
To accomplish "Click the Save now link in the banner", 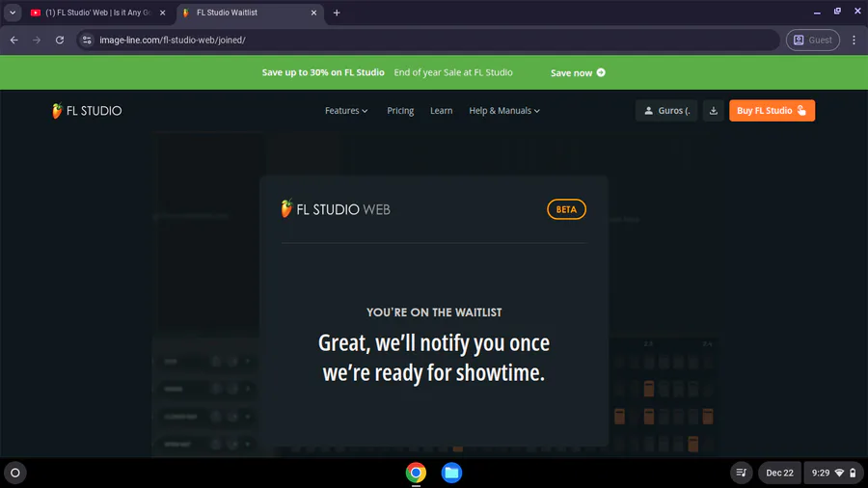I will [x=578, y=72].
